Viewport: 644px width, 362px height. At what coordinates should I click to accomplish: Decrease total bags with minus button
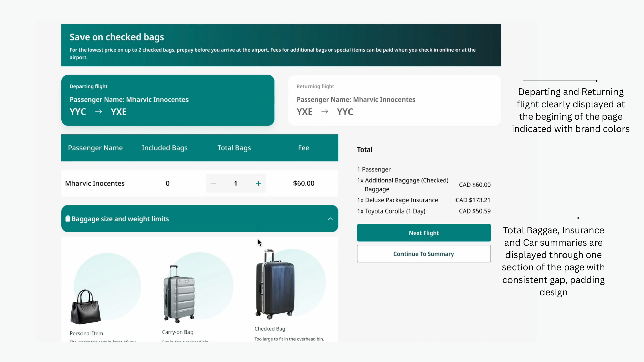tap(214, 183)
